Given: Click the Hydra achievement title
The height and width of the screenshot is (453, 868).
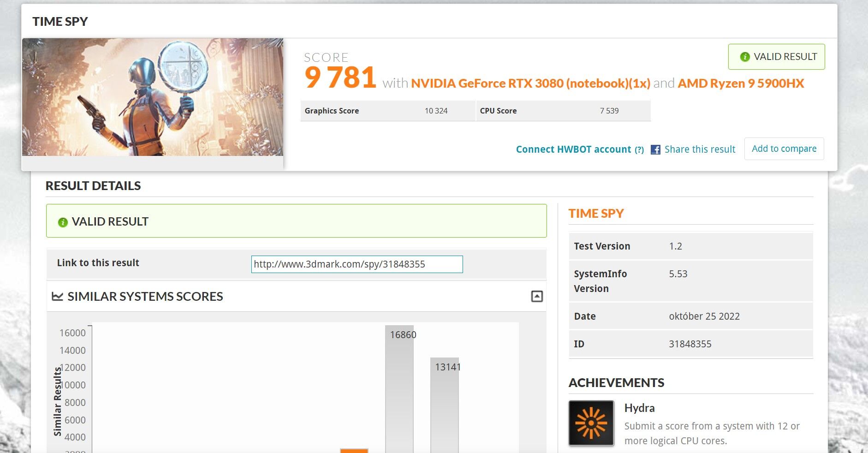Looking at the screenshot, I should (x=639, y=408).
